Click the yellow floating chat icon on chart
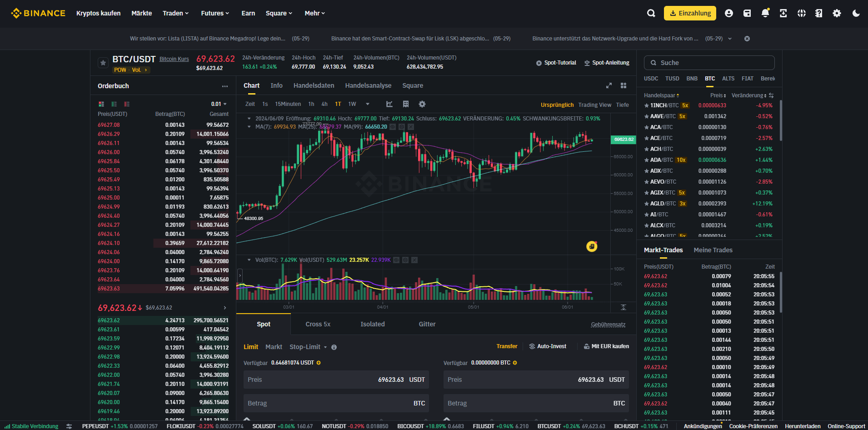The height and width of the screenshot is (430, 868). (592, 246)
